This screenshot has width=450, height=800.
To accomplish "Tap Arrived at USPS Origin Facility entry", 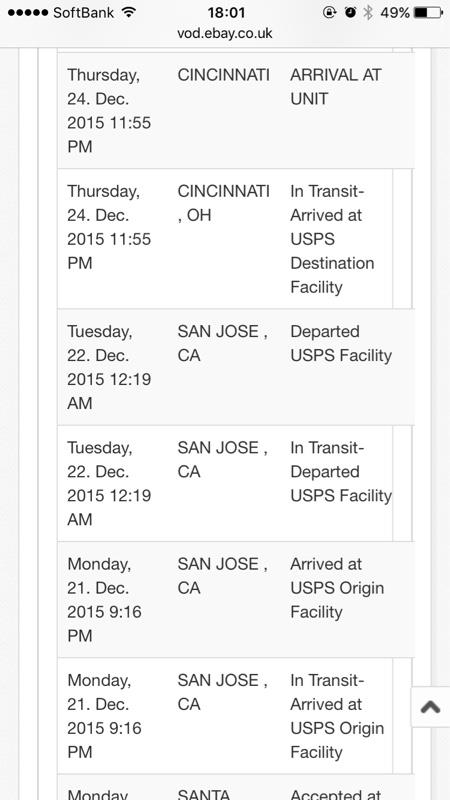I will tap(337, 588).
